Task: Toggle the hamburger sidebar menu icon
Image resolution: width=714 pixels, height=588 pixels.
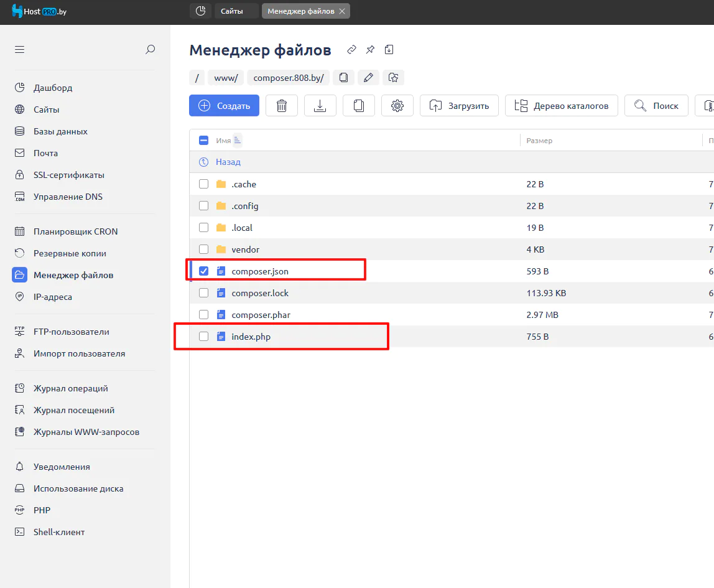Action: click(20, 50)
